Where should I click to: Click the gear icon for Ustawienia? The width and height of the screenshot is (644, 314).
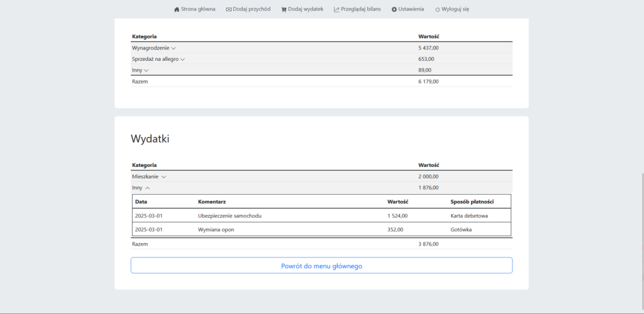pyautogui.click(x=394, y=9)
